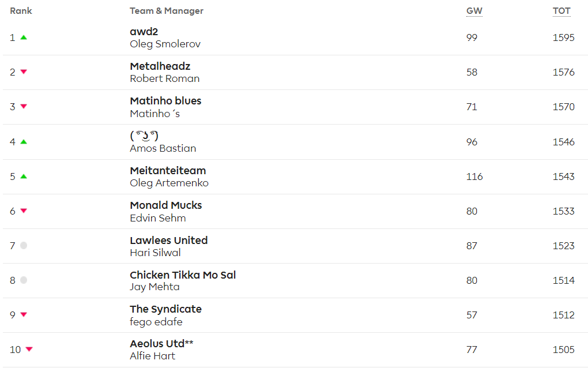Screen dimensions: 588x368
Task: Click the TOT column header
Action: click(x=561, y=11)
